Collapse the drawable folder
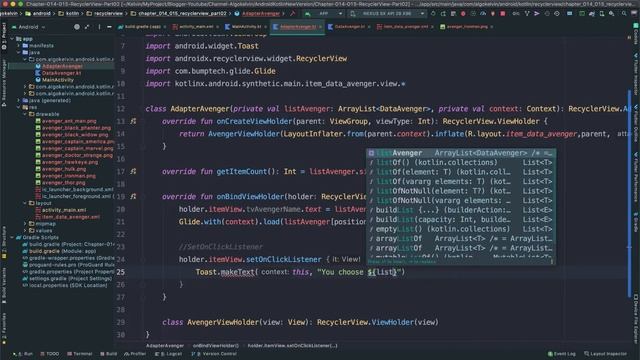The height and width of the screenshot is (360, 640). tap(25, 114)
